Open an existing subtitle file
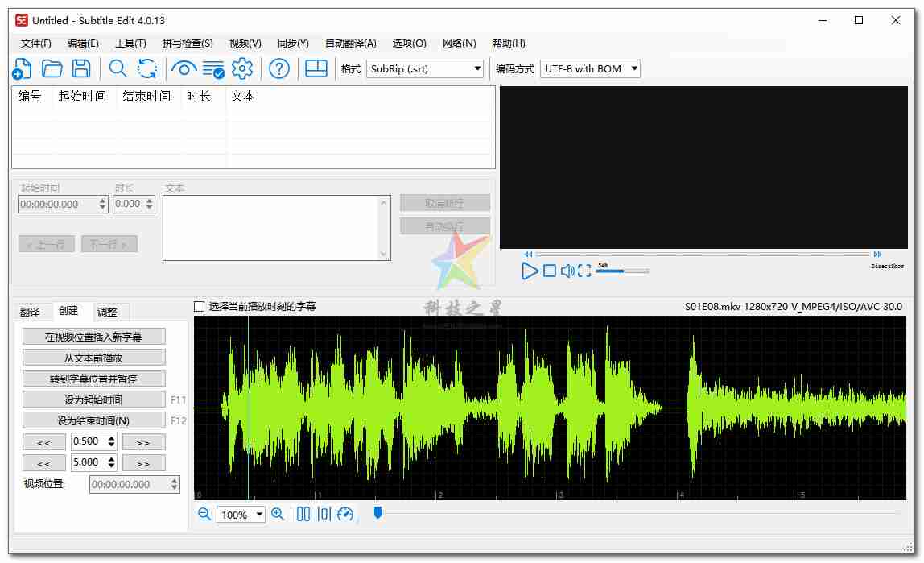Screen dimensions: 924x563 pyautogui.click(x=52, y=68)
